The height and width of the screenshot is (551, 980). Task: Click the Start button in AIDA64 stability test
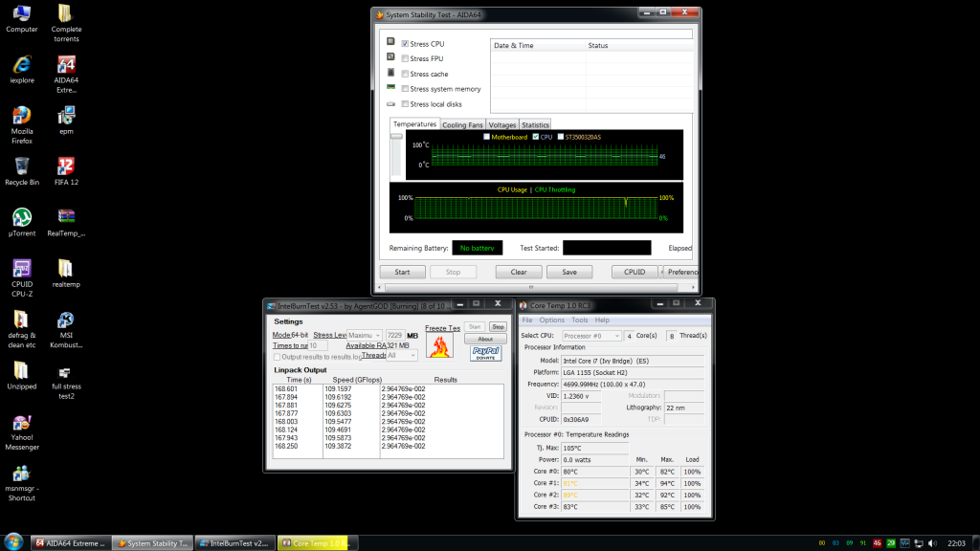(402, 272)
